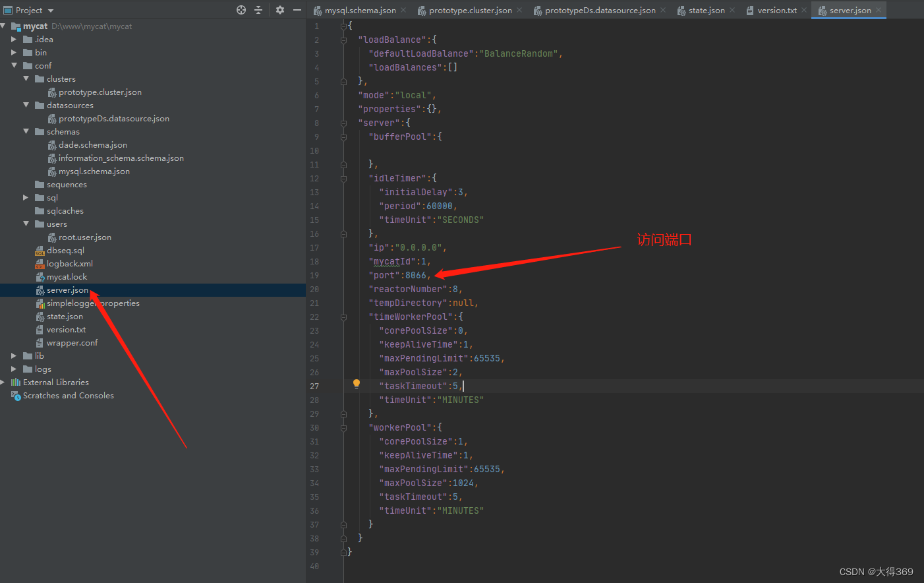Select mysql.schema.json in the project tree

[x=94, y=171]
